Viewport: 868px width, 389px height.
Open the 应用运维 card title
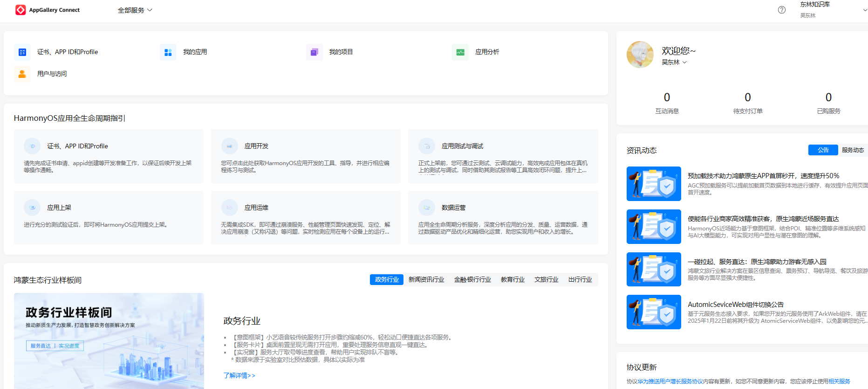coord(256,208)
